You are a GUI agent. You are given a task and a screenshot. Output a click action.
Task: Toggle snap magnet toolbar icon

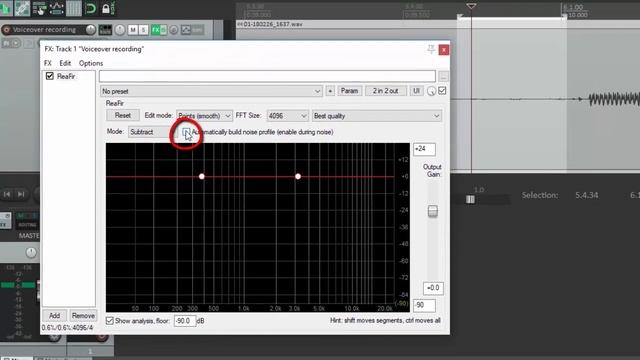tap(91, 8)
